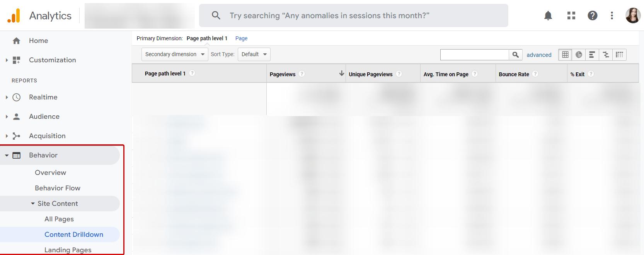Open your profile avatar picture
Screen dimensions: 644x255
pos(632,15)
